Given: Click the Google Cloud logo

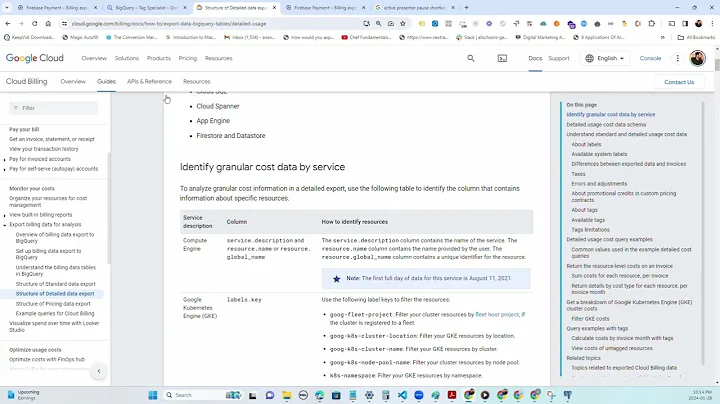Looking at the screenshot, I should [x=35, y=58].
